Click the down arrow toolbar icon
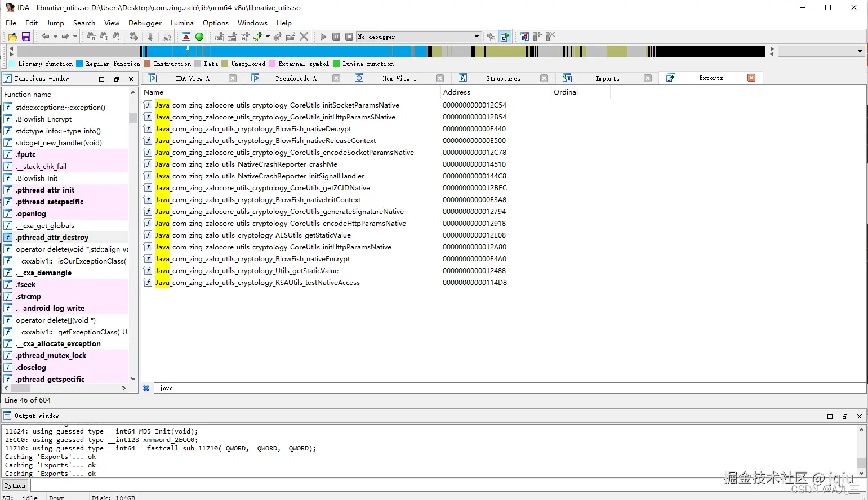This screenshot has width=868, height=500. pos(150,37)
